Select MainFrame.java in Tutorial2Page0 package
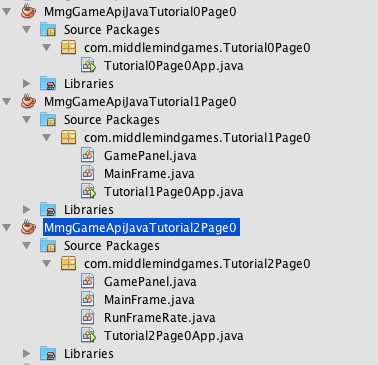The height and width of the screenshot is (365, 378). (149, 300)
